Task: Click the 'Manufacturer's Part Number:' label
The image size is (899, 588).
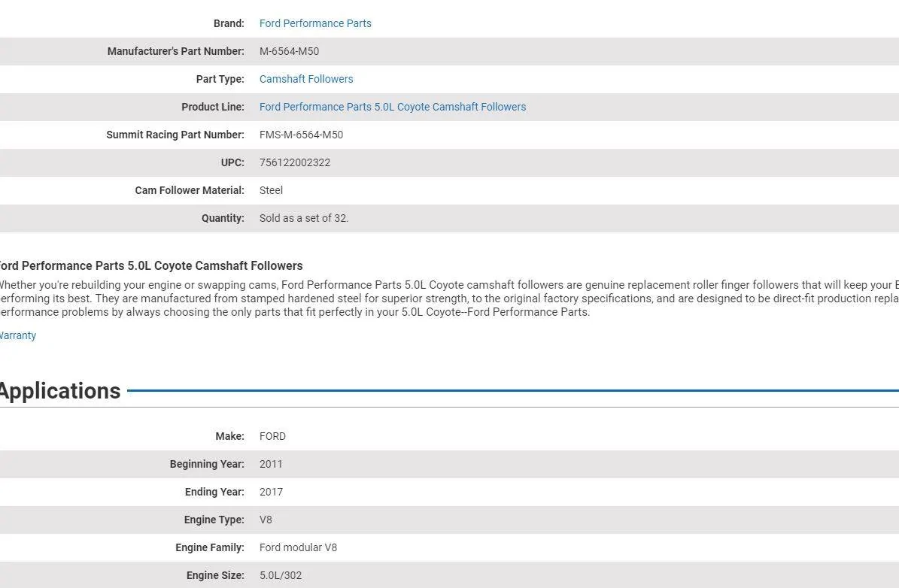Action: point(176,52)
